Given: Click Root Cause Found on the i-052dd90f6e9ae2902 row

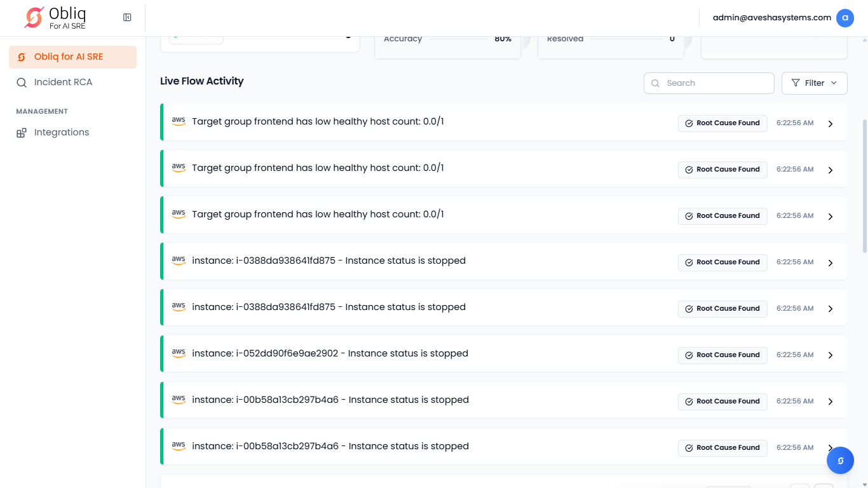Looking at the screenshot, I should [x=722, y=355].
